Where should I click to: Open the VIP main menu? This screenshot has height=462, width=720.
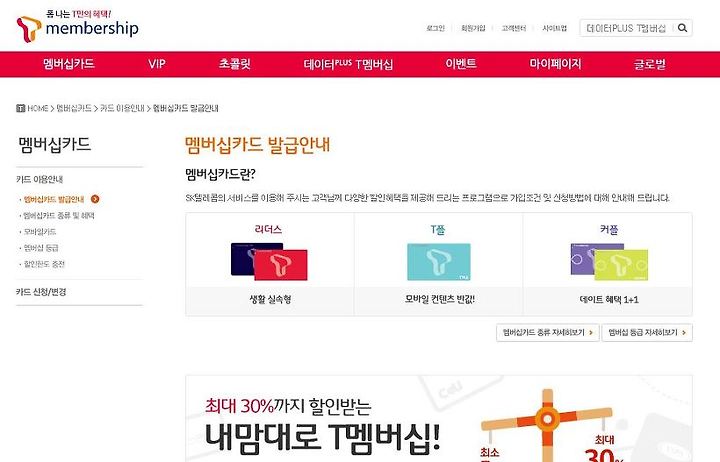click(x=157, y=64)
